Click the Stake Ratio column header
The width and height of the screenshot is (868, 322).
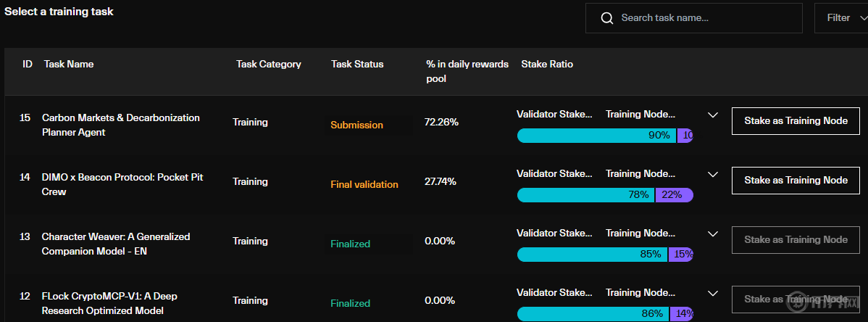(547, 64)
